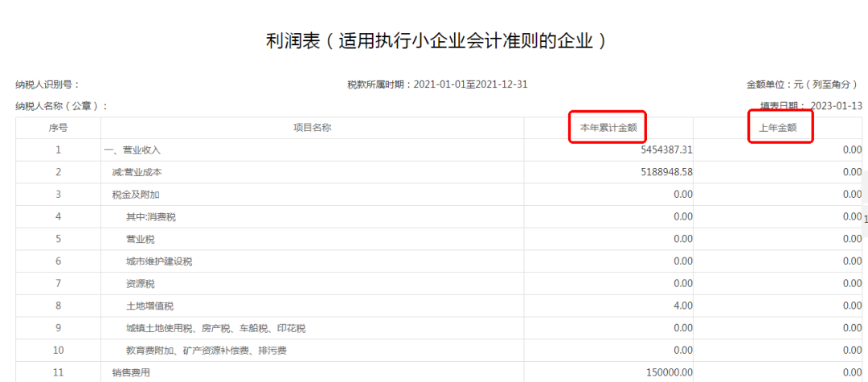Viewport: 868px width, 382px height.
Task: Click the 城镇土地使用税、房产税 row name
Action: [x=215, y=328]
